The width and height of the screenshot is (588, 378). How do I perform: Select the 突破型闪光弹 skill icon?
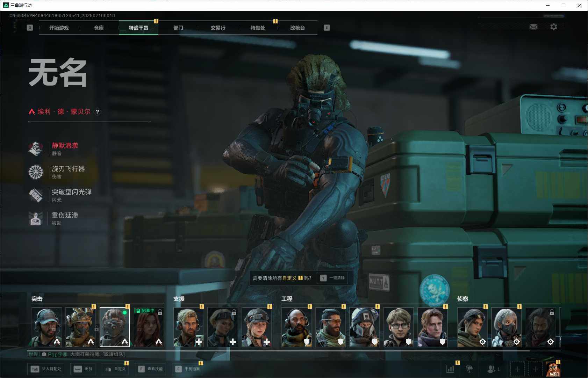(36, 195)
